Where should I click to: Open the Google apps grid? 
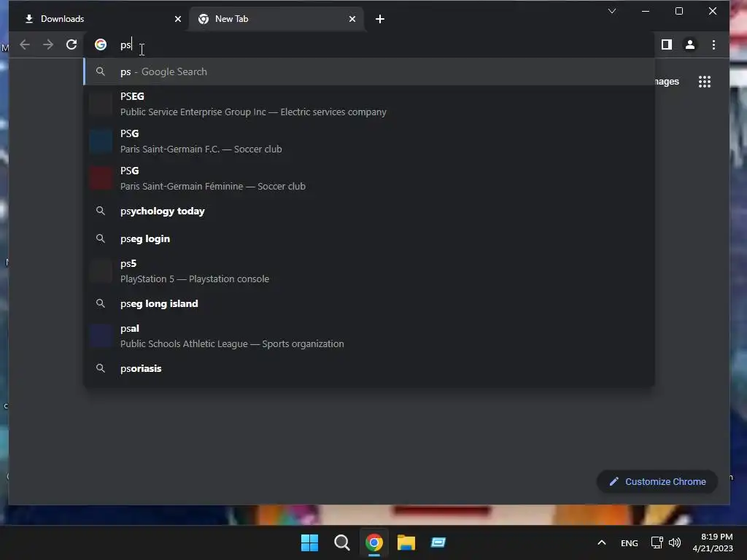705,82
